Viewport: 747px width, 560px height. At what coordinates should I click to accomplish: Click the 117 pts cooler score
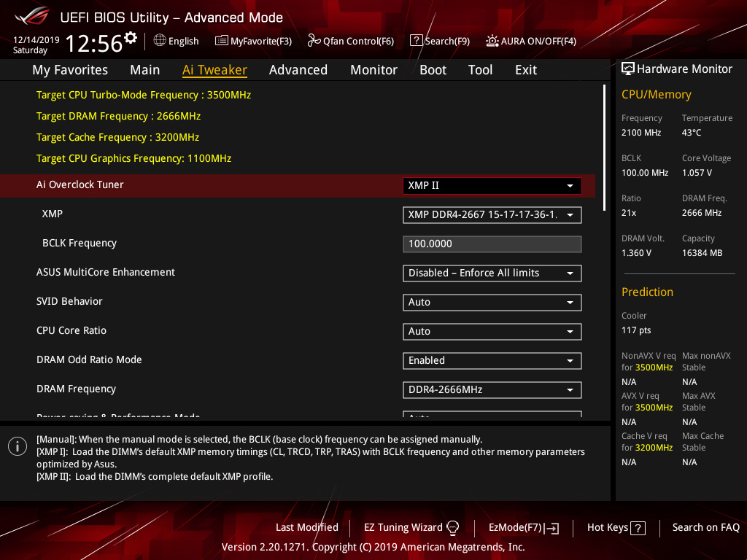636,330
